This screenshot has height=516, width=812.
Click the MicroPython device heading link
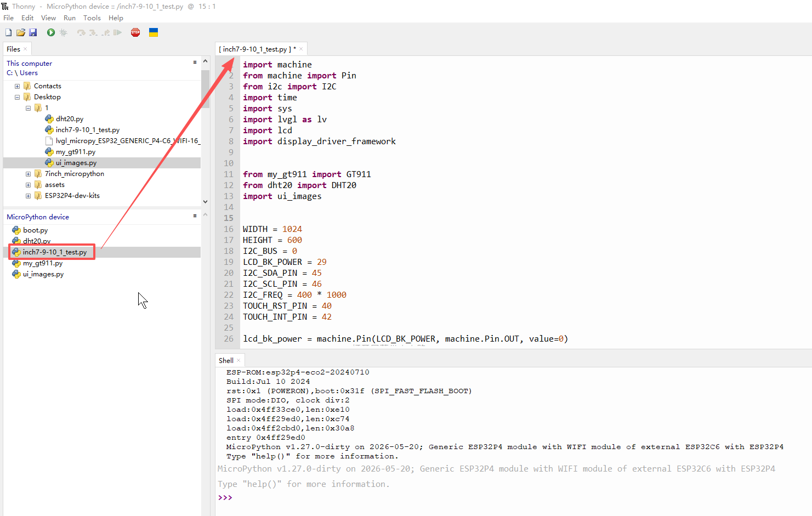[x=38, y=217]
